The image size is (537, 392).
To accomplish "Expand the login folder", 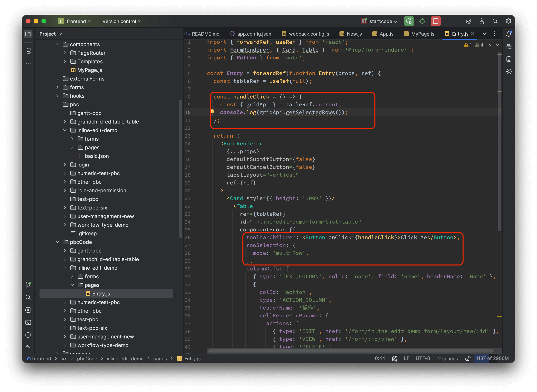I will (65, 165).
